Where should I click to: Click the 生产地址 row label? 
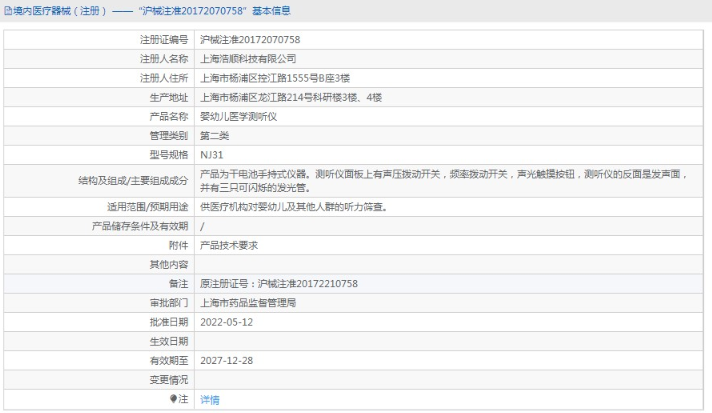pos(169,97)
